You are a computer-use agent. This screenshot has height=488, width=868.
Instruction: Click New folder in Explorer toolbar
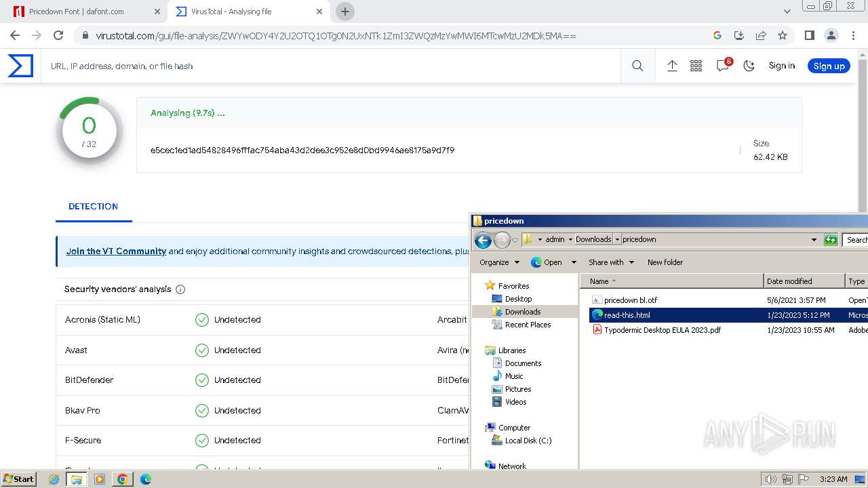[665, 262]
